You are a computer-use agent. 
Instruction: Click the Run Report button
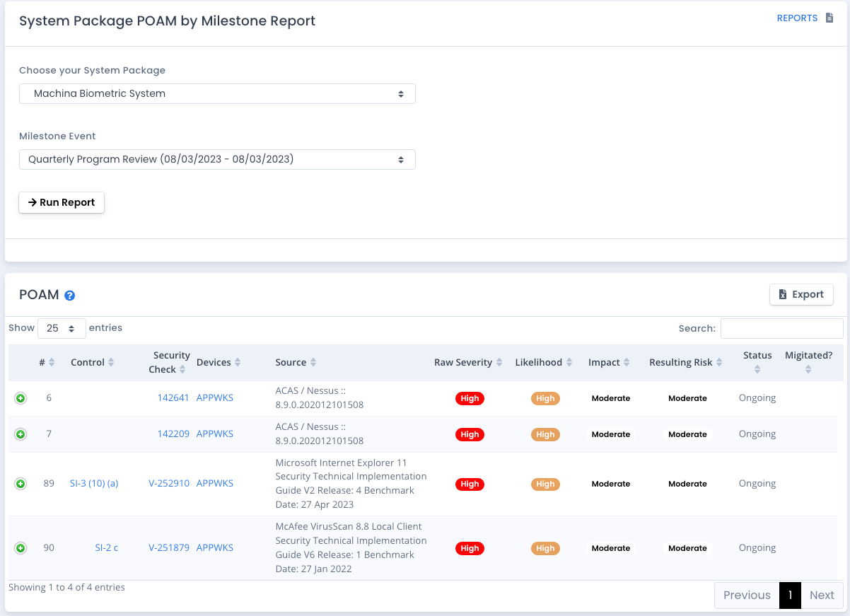[62, 202]
